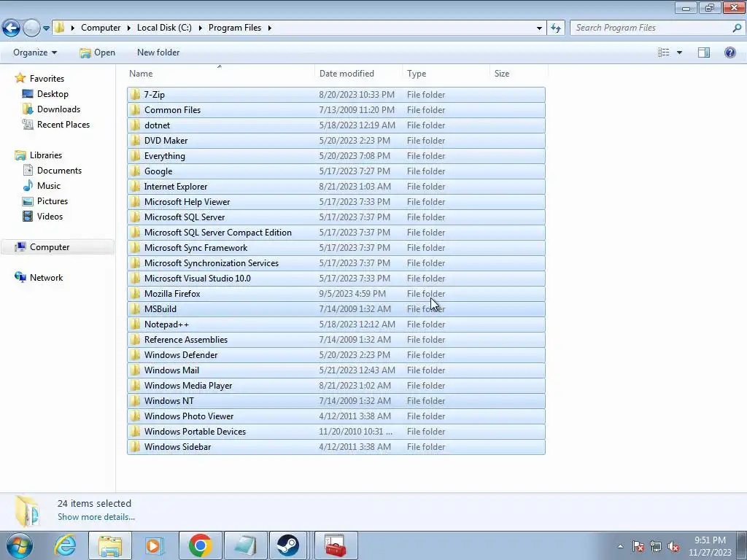Open Documents library
The height and width of the screenshot is (560, 747).
[59, 171]
